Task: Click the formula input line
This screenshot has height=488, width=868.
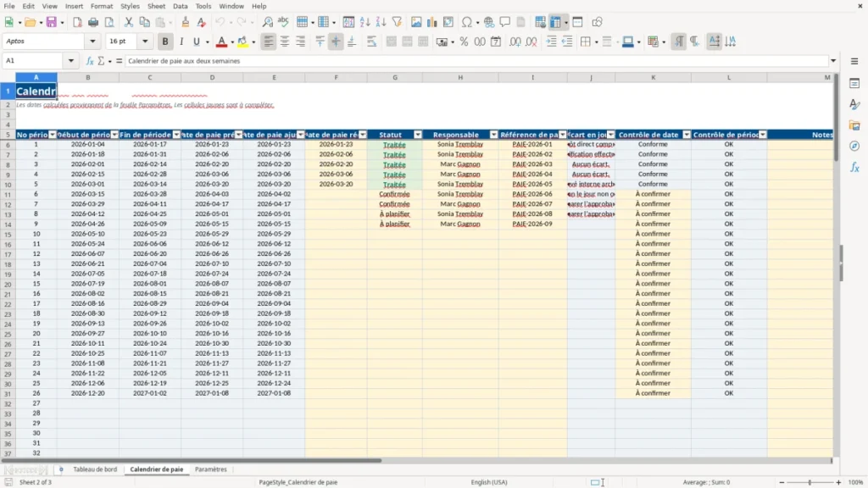Action: (x=476, y=61)
